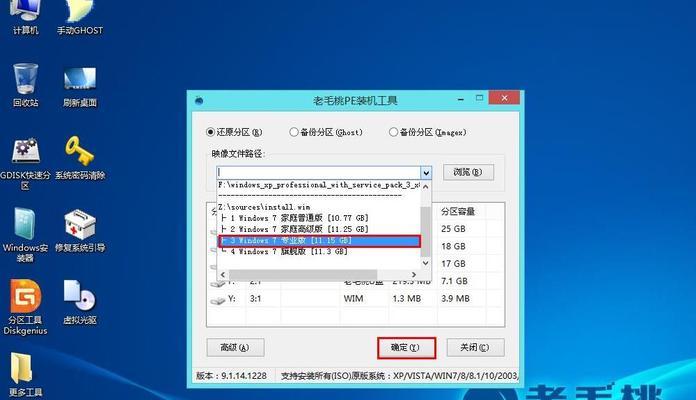Select the 刷新桌面 desktop icon
The image size is (696, 400).
[x=80, y=87]
